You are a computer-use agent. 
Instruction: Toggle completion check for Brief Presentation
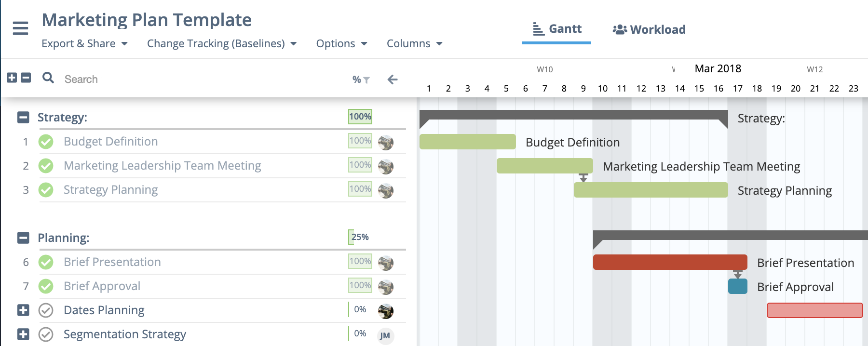click(46, 262)
